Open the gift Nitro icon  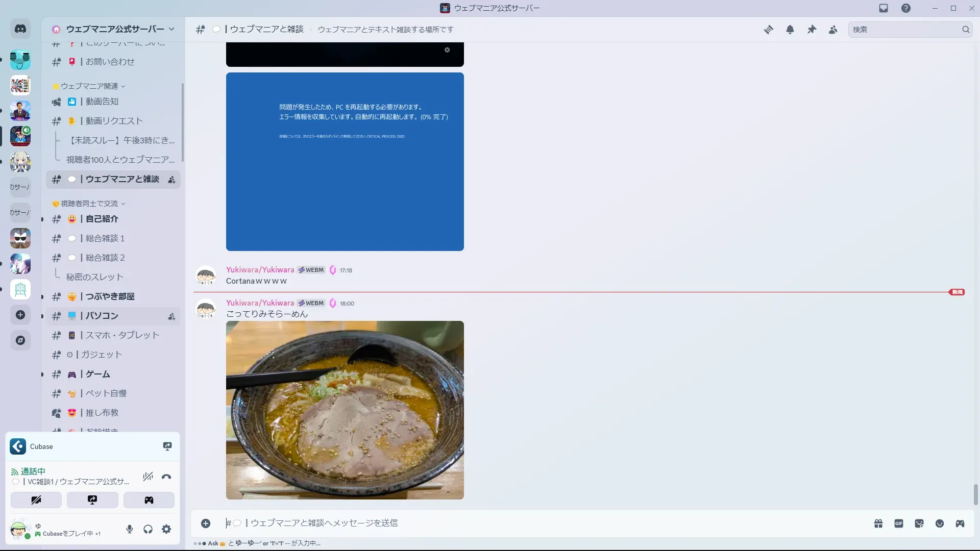pos(878,523)
